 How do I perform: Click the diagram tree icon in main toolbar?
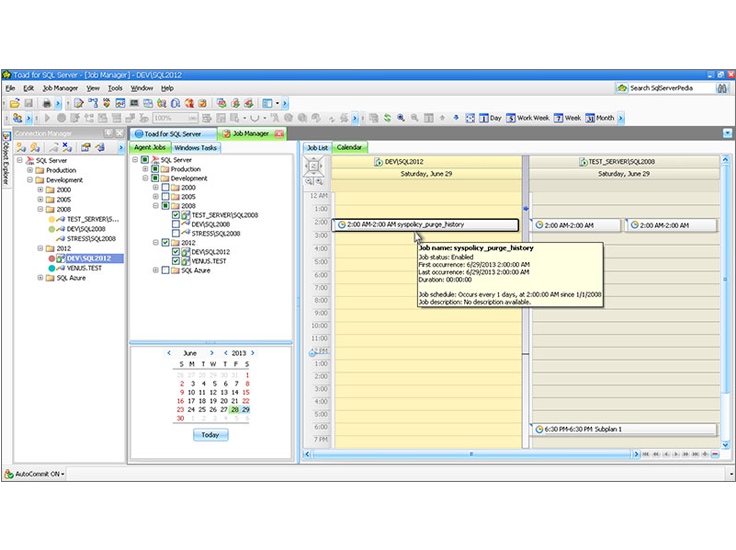pyautogui.click(x=93, y=103)
